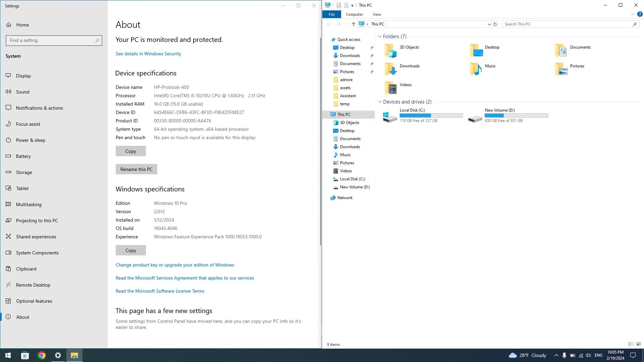Image resolution: width=644 pixels, height=362 pixels.
Task: Select the admire folder in Quick access
Action: tap(346, 80)
